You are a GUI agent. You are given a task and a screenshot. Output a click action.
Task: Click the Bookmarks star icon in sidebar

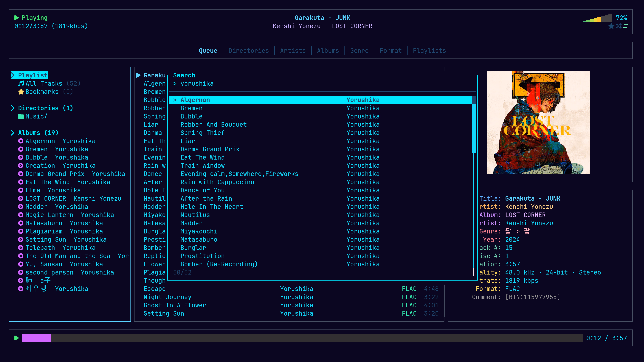(x=21, y=92)
